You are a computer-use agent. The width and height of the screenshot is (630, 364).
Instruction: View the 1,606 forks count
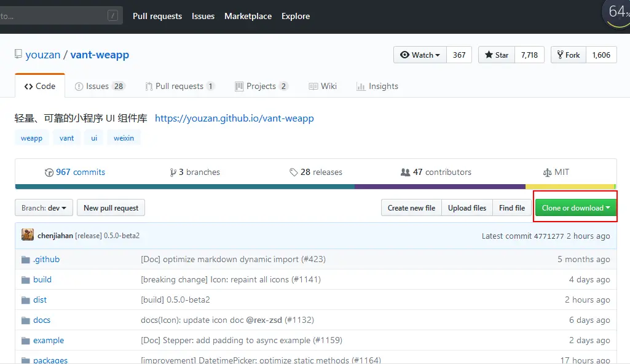click(602, 55)
